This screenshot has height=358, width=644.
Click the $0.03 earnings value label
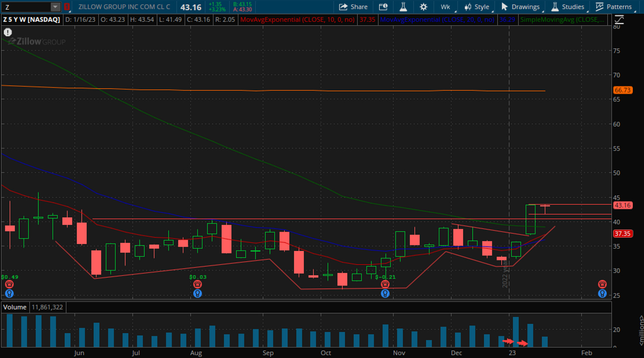click(198, 277)
